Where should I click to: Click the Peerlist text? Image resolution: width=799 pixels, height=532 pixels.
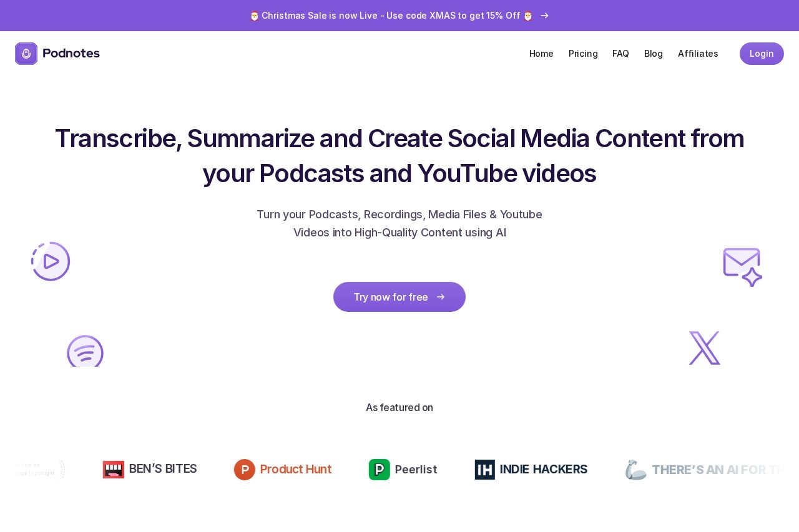point(416,470)
